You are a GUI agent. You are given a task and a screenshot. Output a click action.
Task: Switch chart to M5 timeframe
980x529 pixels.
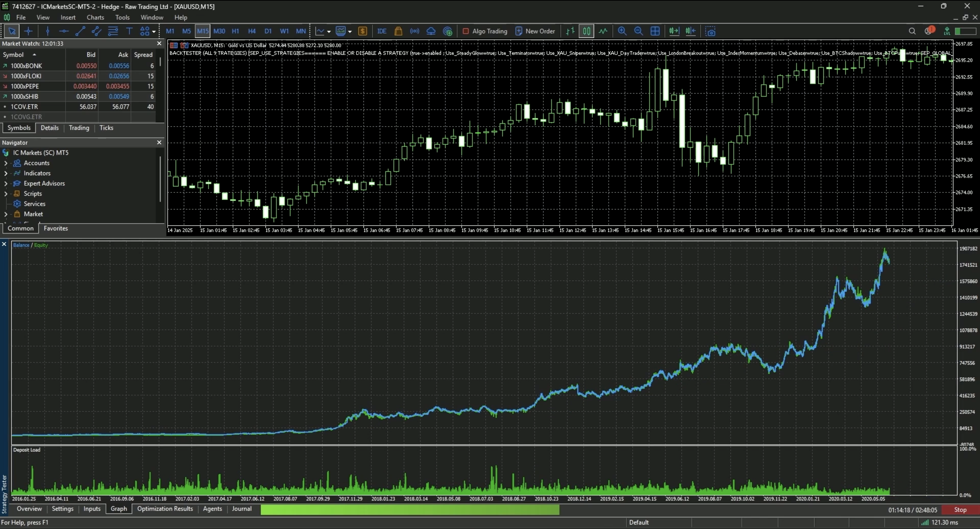[x=186, y=31]
